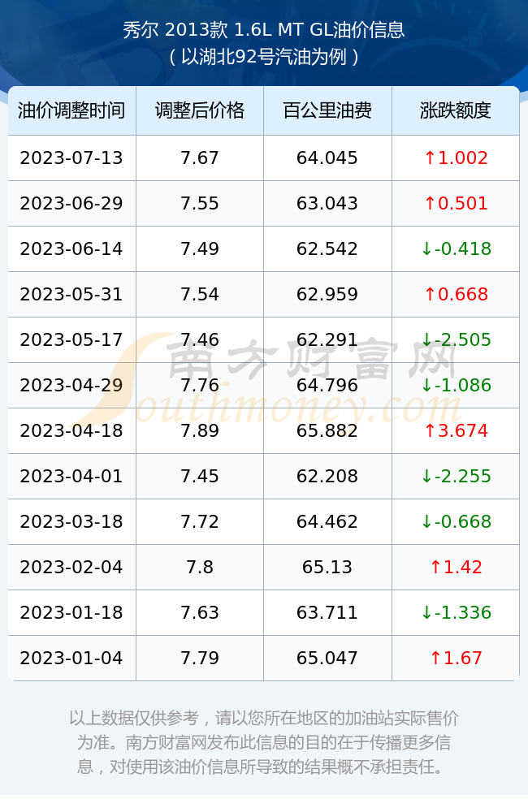Click the 油价调整时间 column header
The width and height of the screenshot is (528, 812).
[71, 110]
